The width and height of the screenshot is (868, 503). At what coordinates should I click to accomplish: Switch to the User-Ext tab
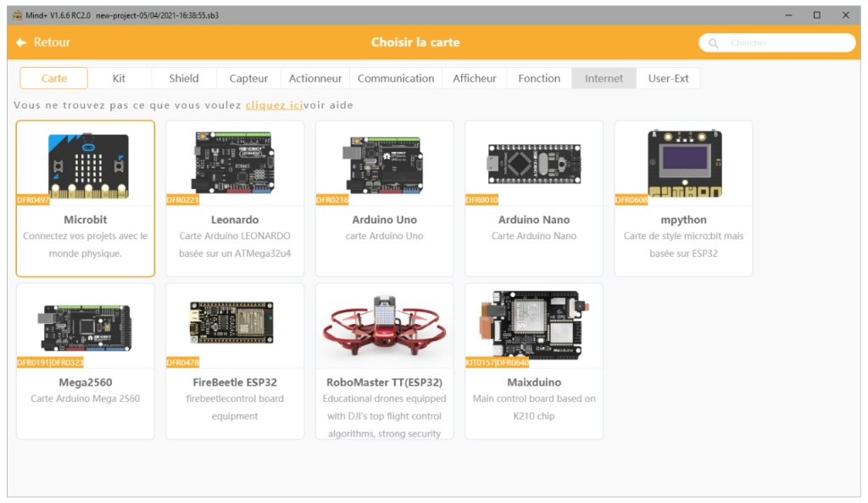pyautogui.click(x=669, y=77)
